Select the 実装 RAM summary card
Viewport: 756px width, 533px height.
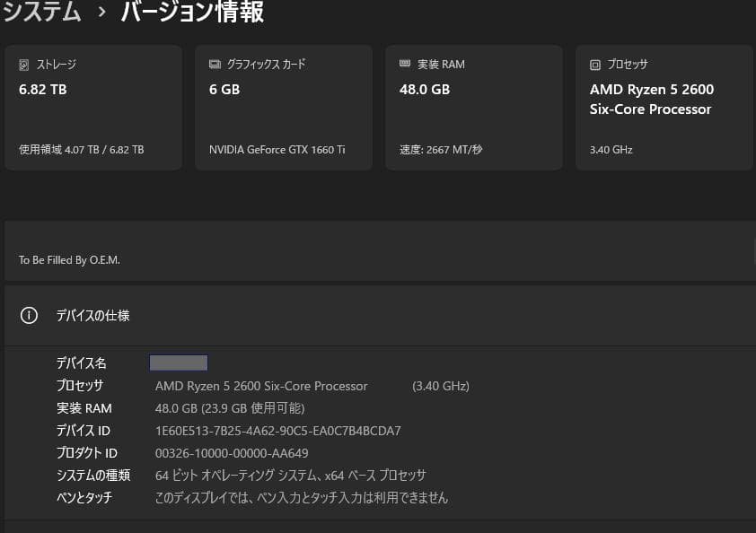pyautogui.click(x=474, y=107)
